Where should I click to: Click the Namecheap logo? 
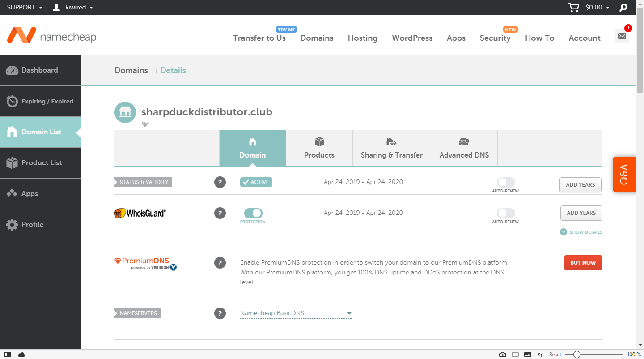(51, 35)
